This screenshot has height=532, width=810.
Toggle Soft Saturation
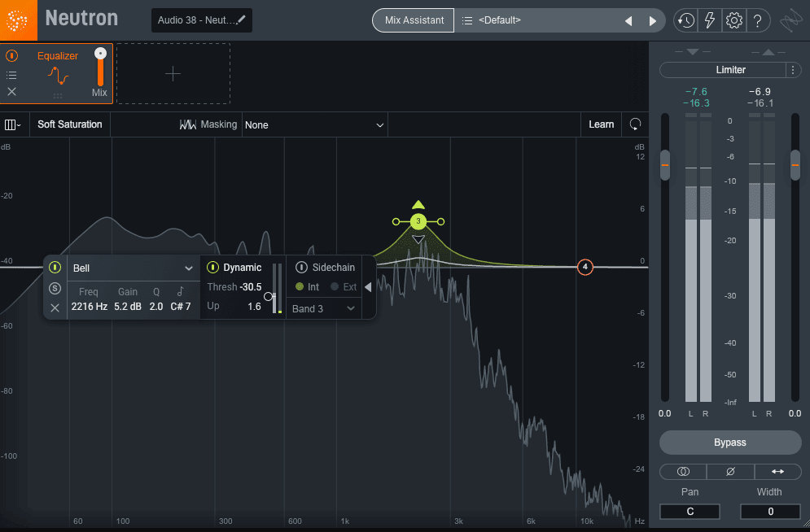pyautogui.click(x=70, y=124)
